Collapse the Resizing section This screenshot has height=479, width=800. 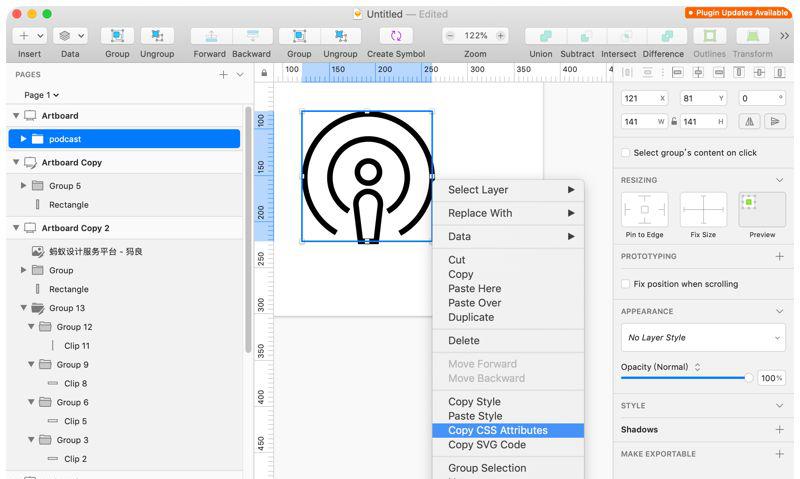pos(780,180)
